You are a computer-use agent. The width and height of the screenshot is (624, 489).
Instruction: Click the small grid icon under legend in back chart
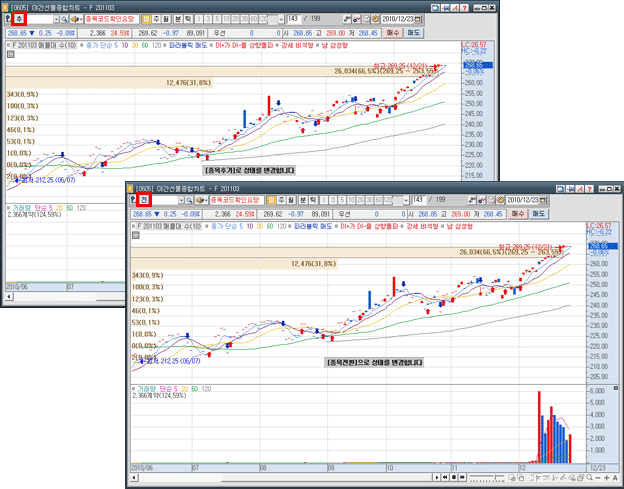(x=10, y=55)
